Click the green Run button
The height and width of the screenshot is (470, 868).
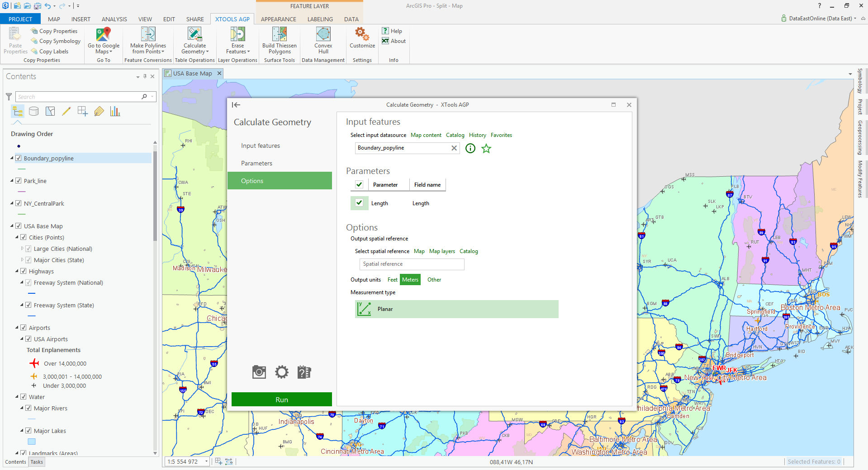point(282,399)
